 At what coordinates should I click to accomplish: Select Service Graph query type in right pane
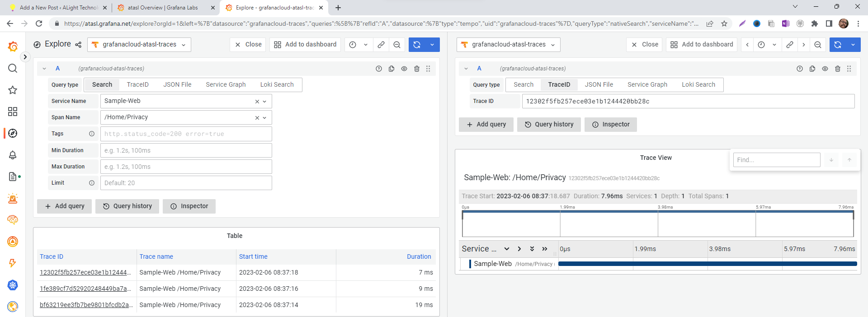pos(647,84)
